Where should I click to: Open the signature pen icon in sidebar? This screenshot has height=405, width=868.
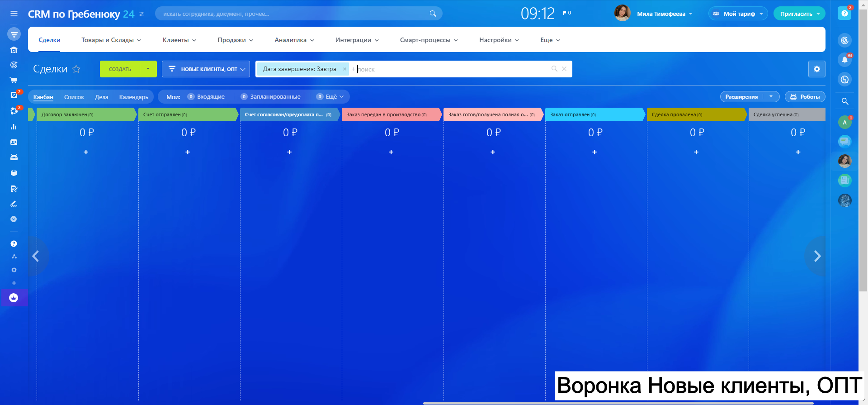pos(14,204)
